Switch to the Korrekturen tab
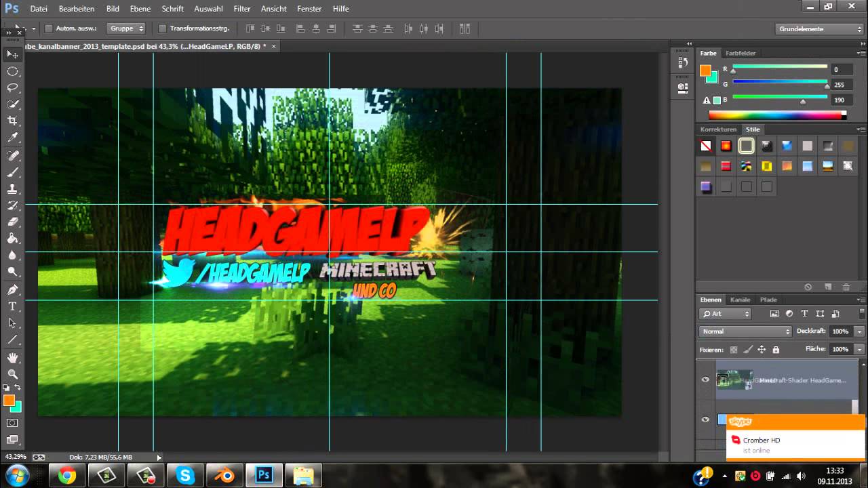 tap(718, 129)
